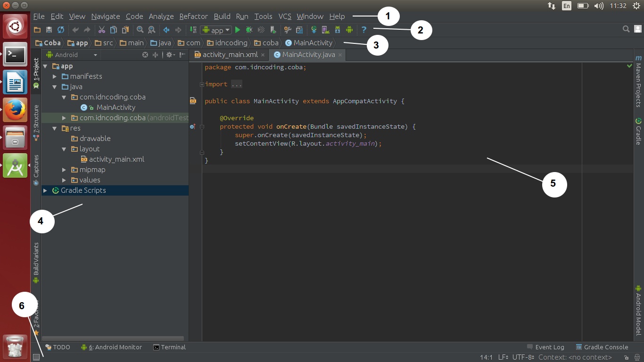The width and height of the screenshot is (644, 362).
Task: Collapse the res folder in project tree
Action: (55, 128)
